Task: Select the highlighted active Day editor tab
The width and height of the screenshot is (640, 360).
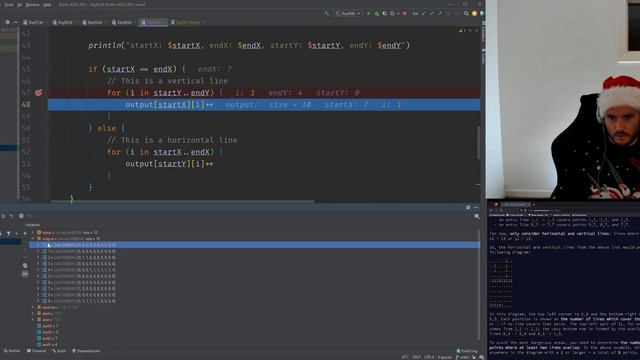Action: pos(153,22)
